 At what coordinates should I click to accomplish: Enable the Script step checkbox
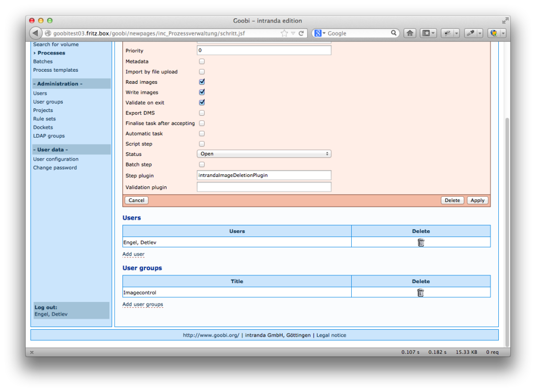[x=202, y=144]
